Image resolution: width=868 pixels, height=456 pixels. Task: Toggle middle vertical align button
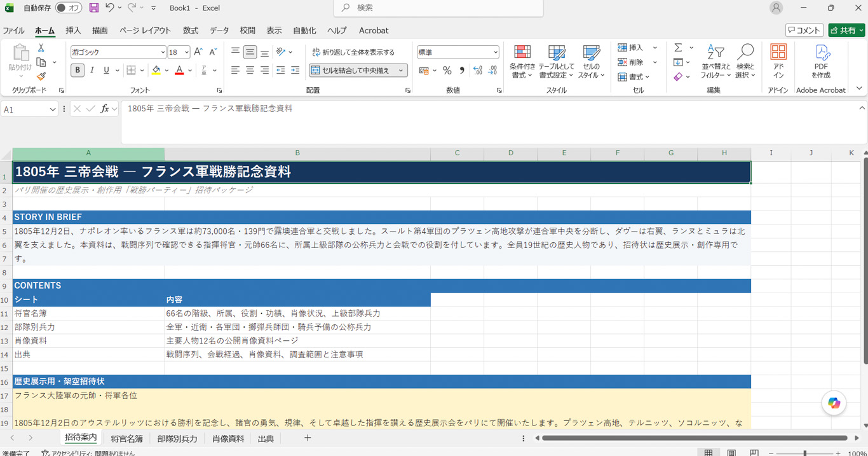pos(250,52)
